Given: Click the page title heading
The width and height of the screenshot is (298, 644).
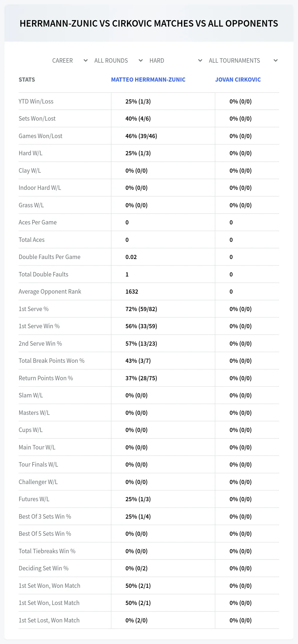Looking at the screenshot, I should [x=149, y=23].
